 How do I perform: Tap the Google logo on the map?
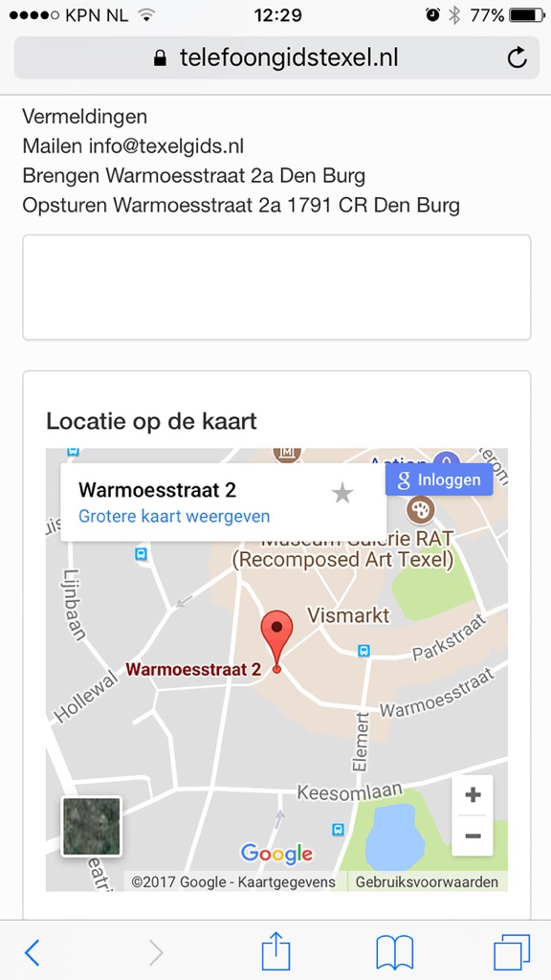(276, 854)
